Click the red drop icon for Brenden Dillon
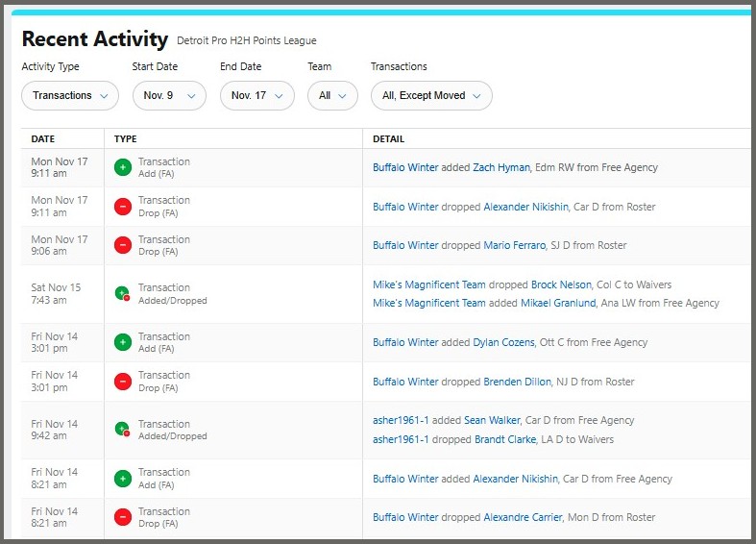The image size is (756, 544). 123,382
